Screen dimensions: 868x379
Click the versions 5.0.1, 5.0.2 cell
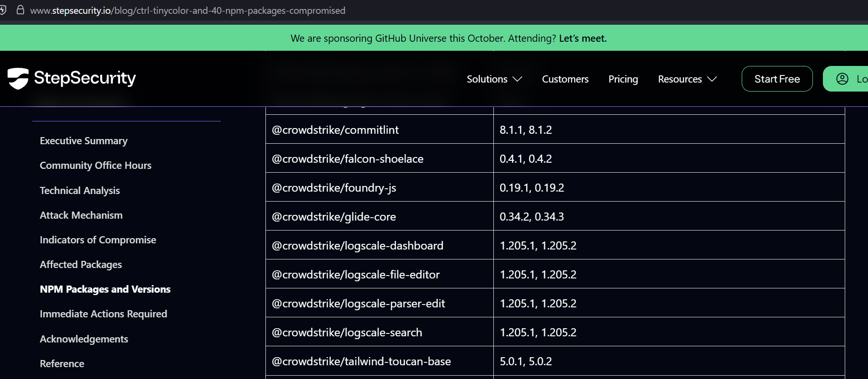(x=669, y=361)
